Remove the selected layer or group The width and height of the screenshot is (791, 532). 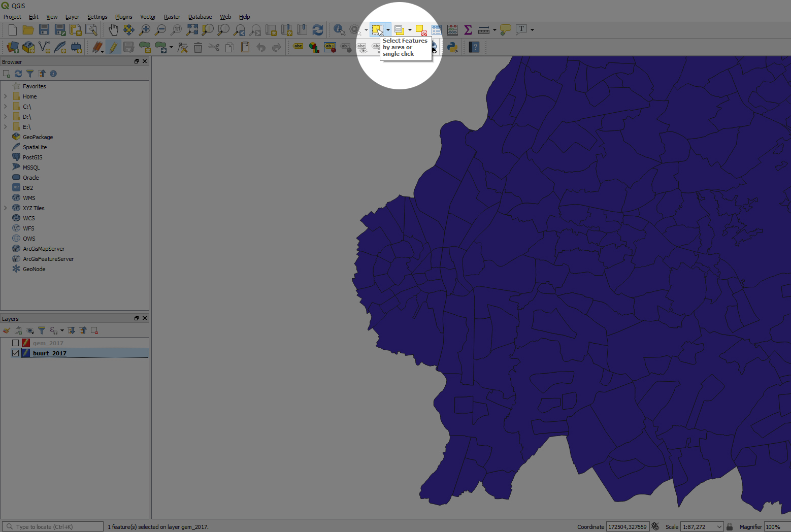tap(94, 330)
